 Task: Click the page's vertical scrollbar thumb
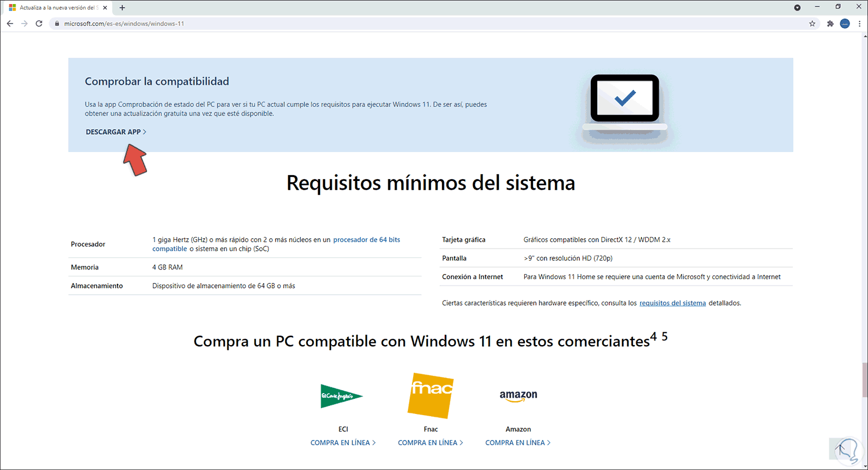pos(865,379)
